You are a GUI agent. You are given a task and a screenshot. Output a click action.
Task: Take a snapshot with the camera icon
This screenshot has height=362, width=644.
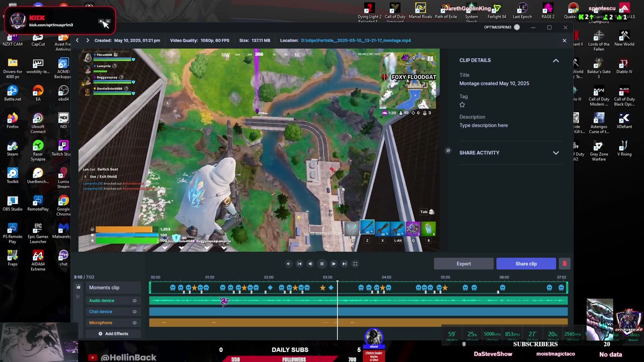[78, 287]
